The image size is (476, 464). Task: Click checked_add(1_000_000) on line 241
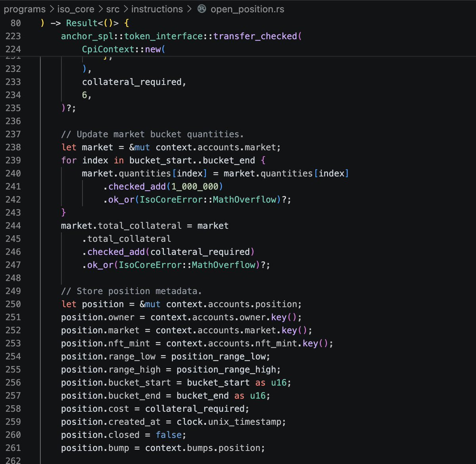click(x=165, y=186)
